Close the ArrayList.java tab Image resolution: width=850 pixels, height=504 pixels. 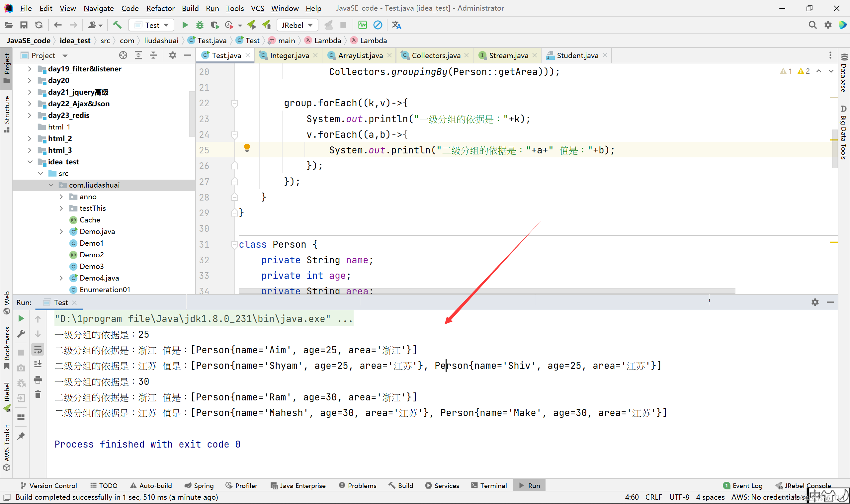pos(389,55)
